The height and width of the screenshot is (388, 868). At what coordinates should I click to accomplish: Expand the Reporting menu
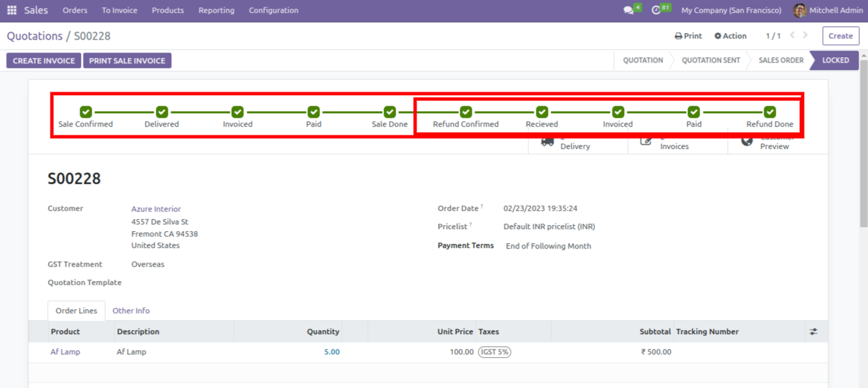click(x=216, y=10)
